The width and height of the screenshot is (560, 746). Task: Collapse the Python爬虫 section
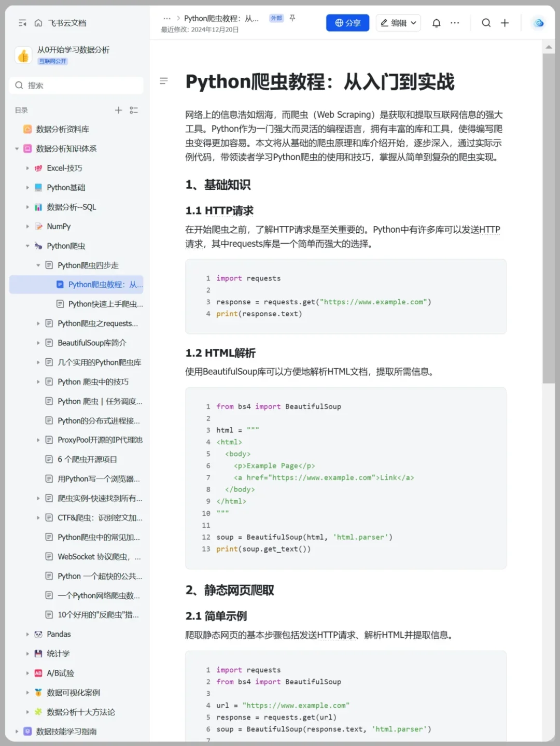(x=27, y=246)
